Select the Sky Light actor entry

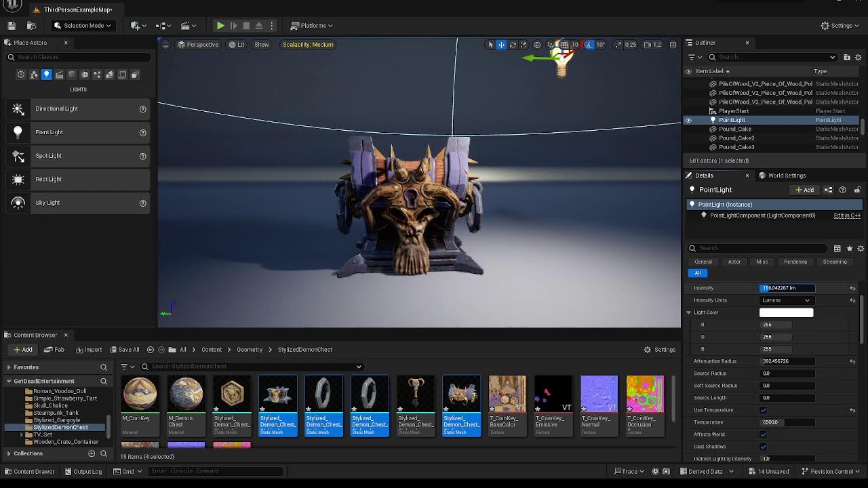pyautogui.click(x=78, y=203)
